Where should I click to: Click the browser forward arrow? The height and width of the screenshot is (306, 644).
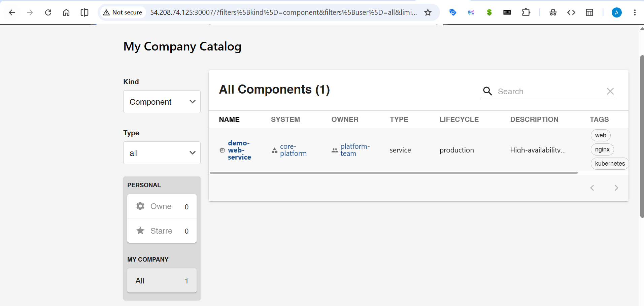click(30, 12)
